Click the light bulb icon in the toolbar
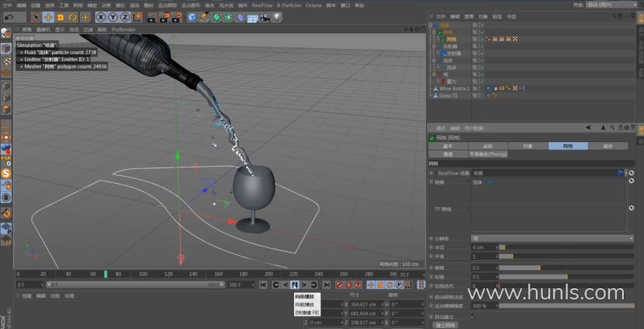 coord(276,17)
